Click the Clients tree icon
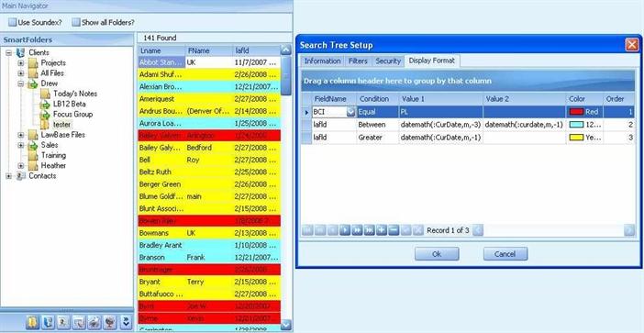Image resolution: width=644 pixels, height=333 pixels. [x=20, y=52]
